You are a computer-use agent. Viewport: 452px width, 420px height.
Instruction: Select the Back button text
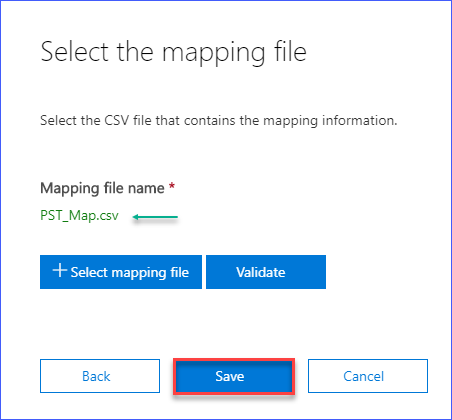pyautogui.click(x=96, y=376)
